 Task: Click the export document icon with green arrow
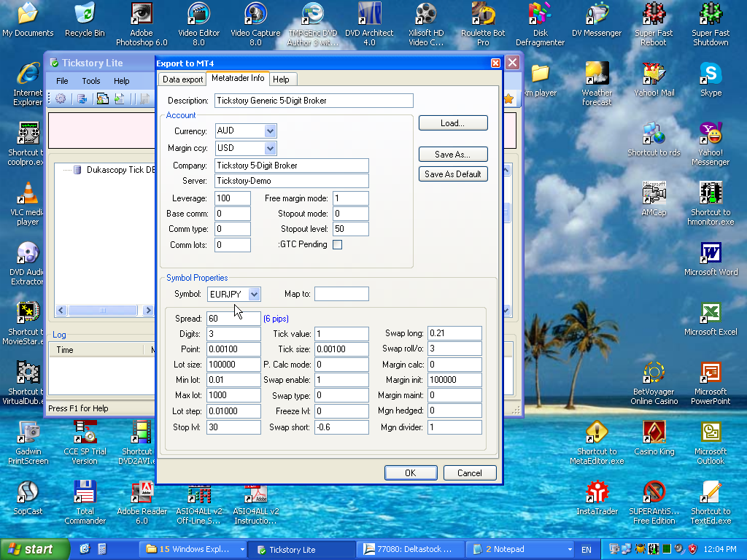coord(119,98)
